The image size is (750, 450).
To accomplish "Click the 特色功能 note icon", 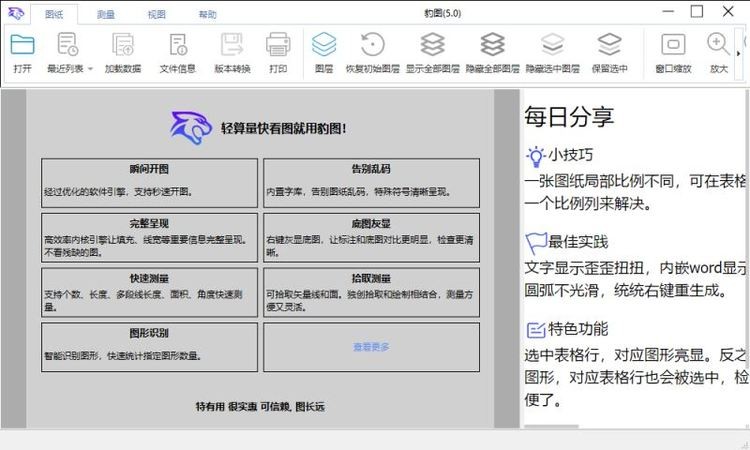I will coord(536,330).
